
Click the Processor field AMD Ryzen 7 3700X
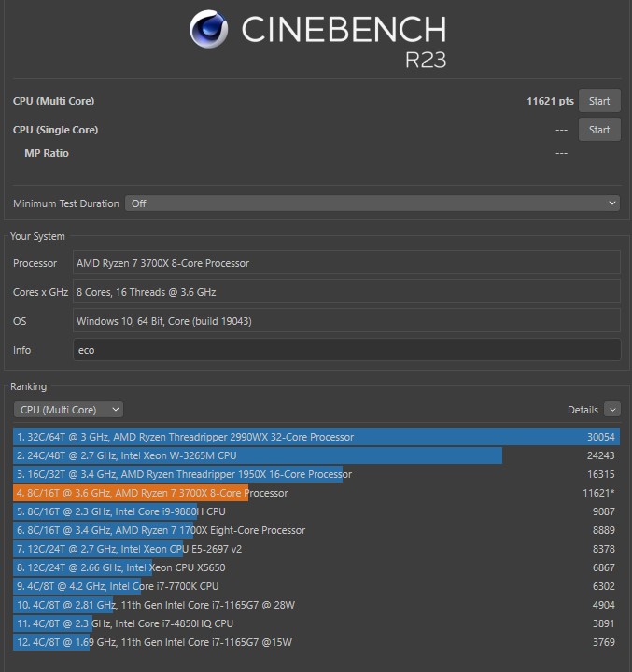click(347, 262)
